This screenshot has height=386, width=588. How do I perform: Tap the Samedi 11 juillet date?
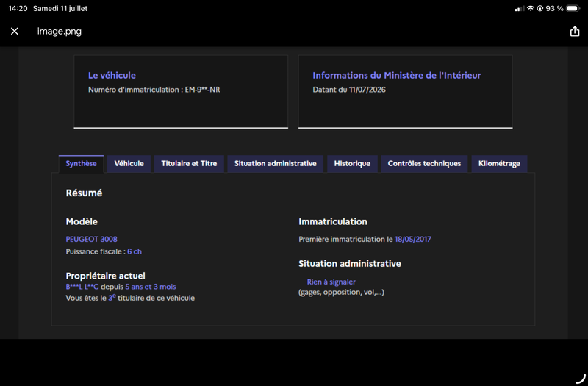pos(60,8)
